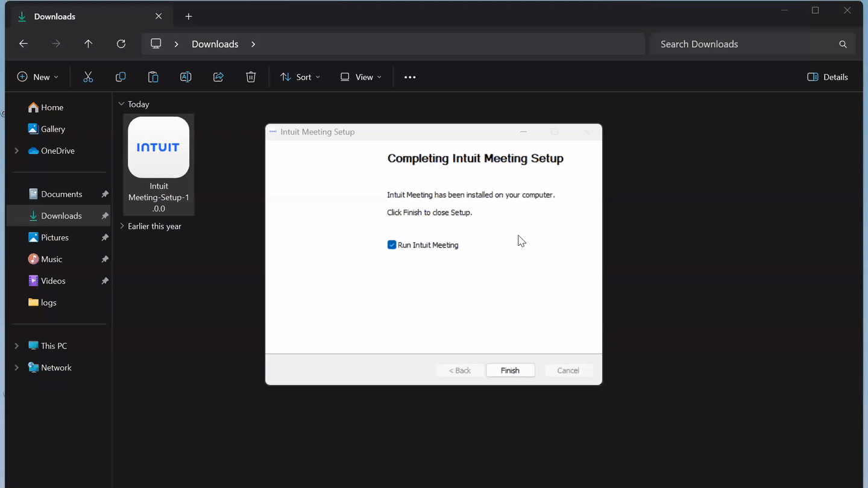Uncheck the Run Intuit Meeting checkbox

click(392, 245)
